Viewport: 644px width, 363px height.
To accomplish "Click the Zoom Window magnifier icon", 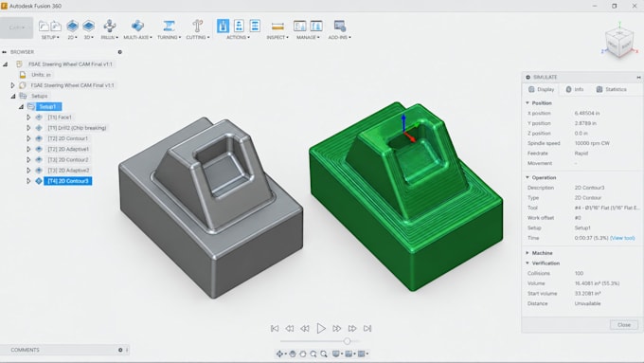I will (313, 354).
